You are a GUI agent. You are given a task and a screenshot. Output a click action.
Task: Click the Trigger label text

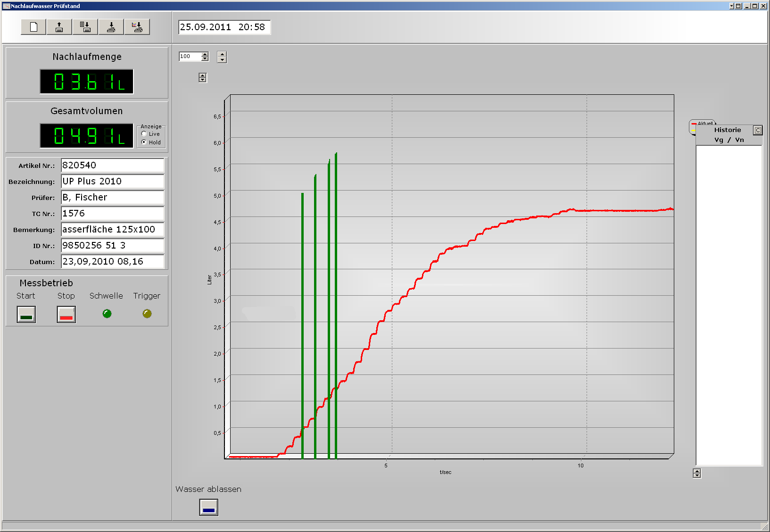point(147,296)
